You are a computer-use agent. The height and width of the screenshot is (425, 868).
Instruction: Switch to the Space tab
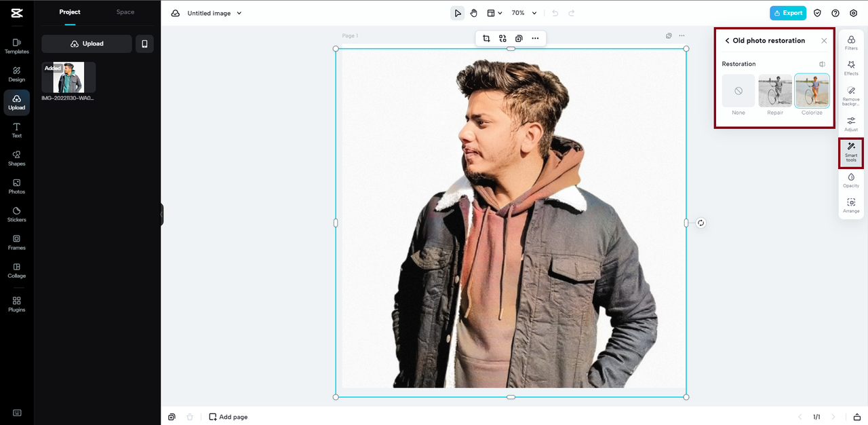[x=125, y=12]
